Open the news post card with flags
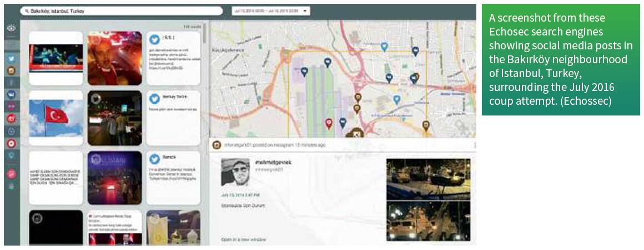The height and width of the screenshot is (250, 644). point(114,227)
